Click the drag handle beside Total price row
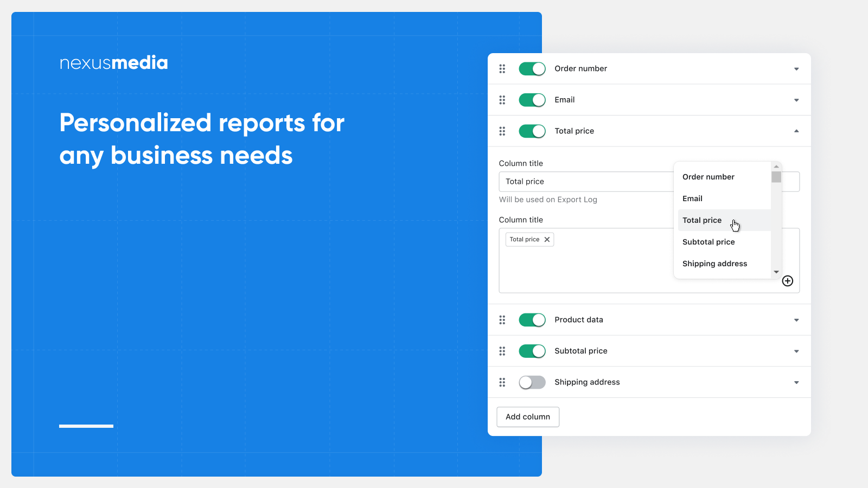 click(x=502, y=131)
